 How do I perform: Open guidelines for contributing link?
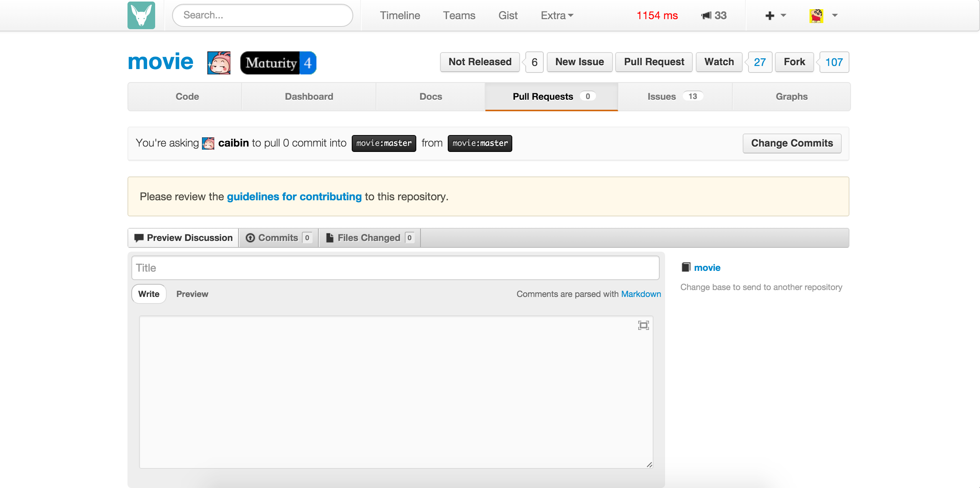tap(294, 196)
